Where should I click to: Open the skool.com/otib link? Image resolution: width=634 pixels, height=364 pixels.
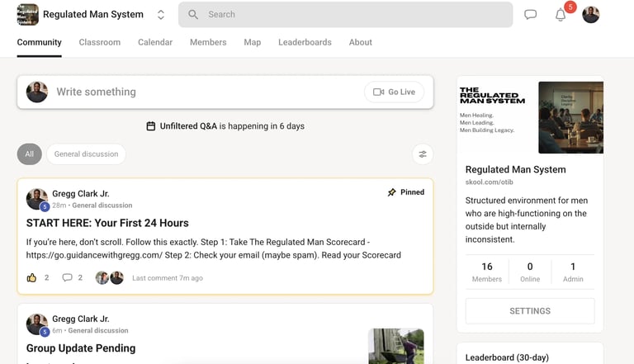[x=490, y=182]
